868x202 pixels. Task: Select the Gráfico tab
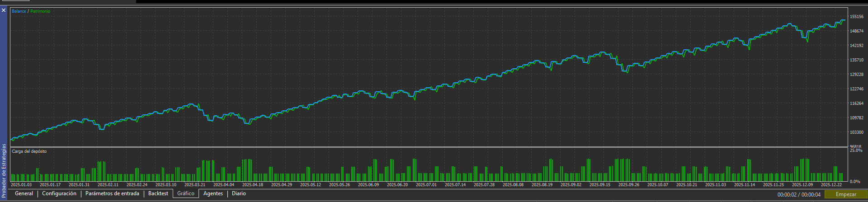tap(186, 193)
